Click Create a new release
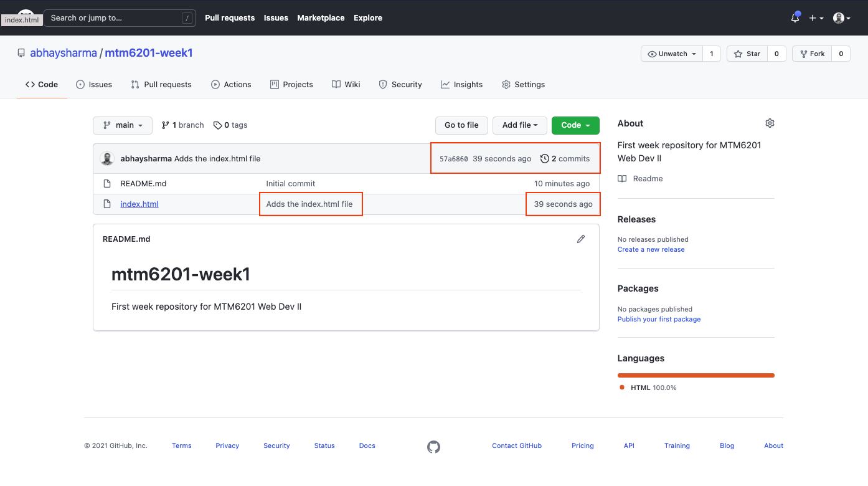This screenshot has height=486, width=868. [x=651, y=249]
